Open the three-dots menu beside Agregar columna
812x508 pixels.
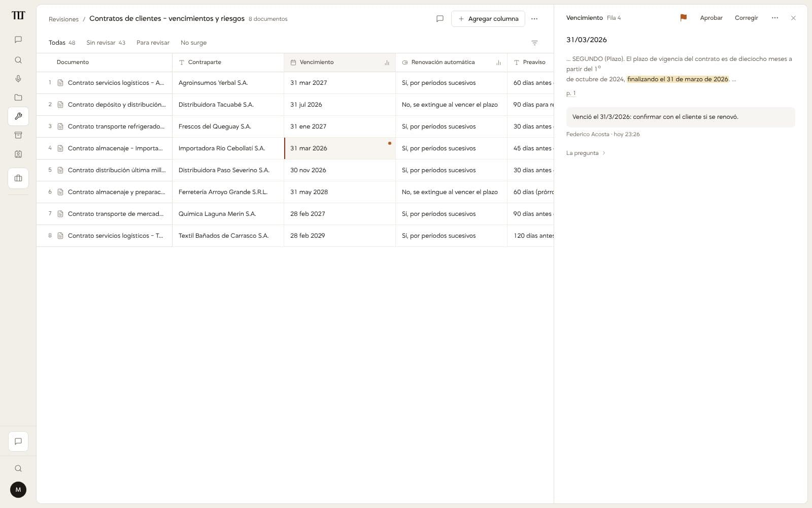534,19
